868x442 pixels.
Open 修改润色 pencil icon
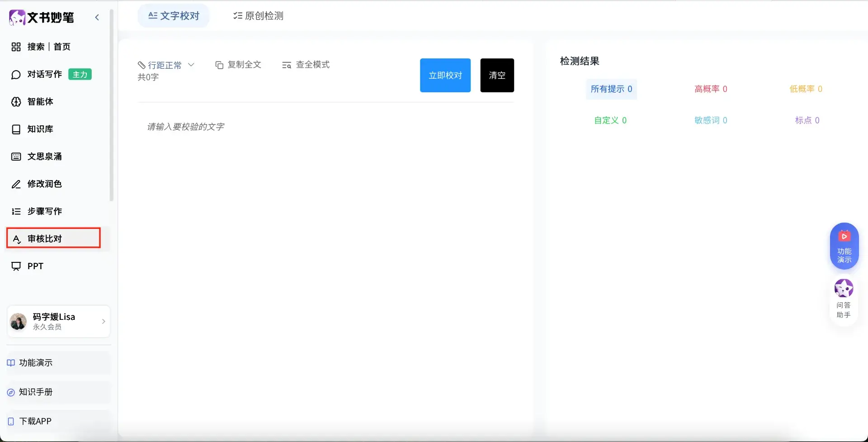click(x=16, y=184)
